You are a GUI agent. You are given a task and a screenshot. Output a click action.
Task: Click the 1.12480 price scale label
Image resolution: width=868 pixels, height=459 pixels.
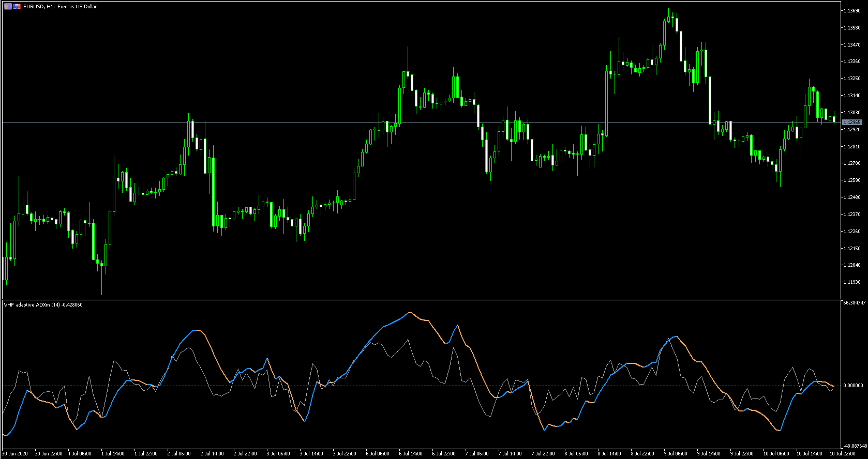pos(851,197)
